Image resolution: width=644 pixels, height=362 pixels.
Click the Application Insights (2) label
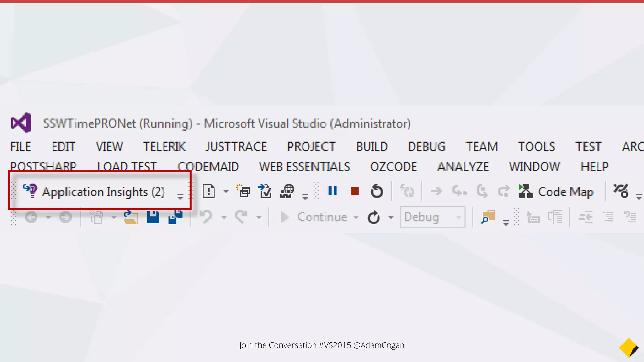(x=104, y=192)
